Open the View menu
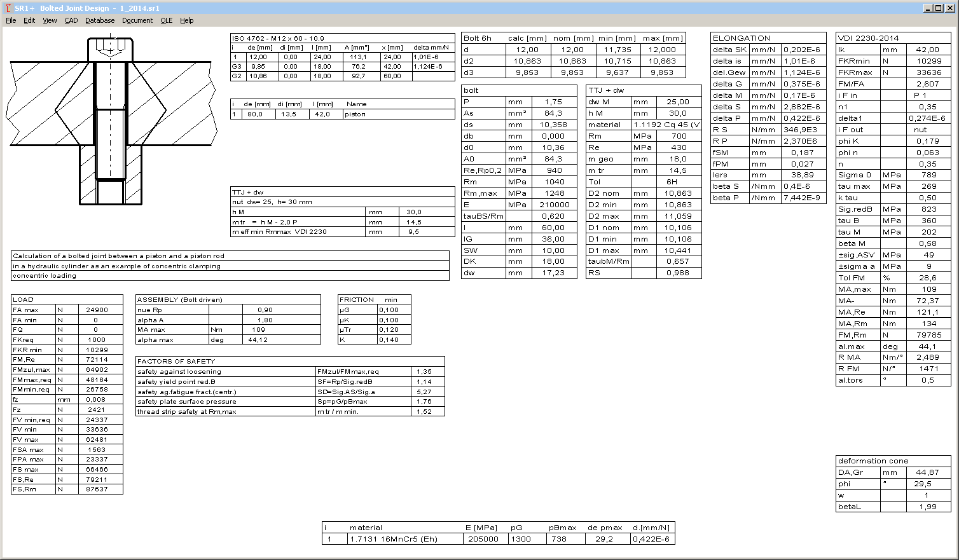The height and width of the screenshot is (560, 959). tap(49, 20)
